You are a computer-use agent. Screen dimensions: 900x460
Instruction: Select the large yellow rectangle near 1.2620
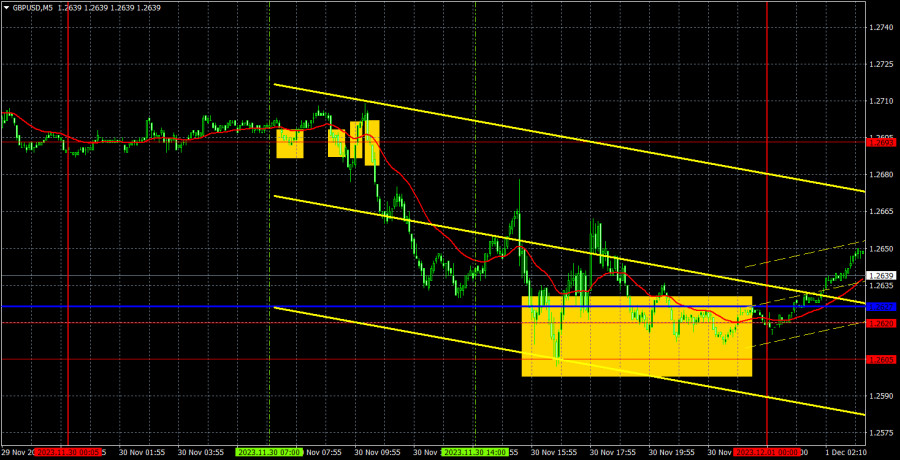tap(637, 337)
